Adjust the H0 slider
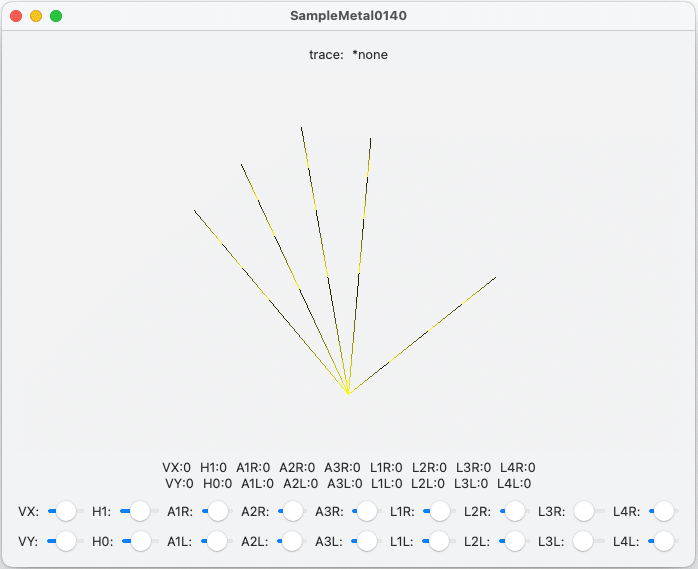The width and height of the screenshot is (698, 569). coord(140,541)
